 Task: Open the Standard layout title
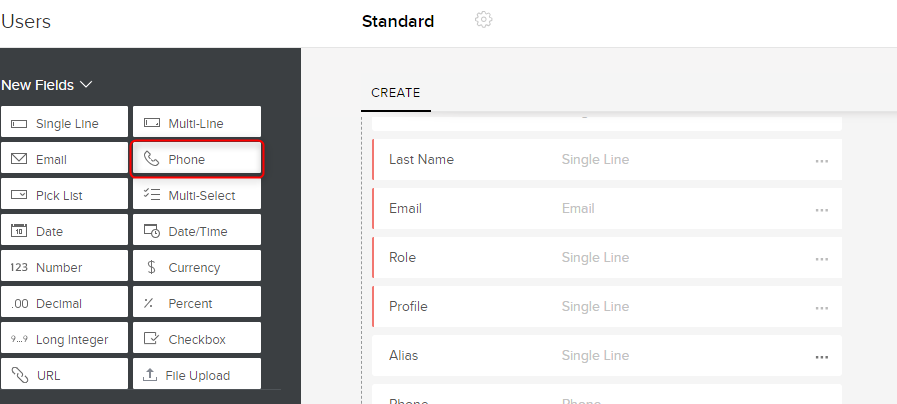click(398, 21)
